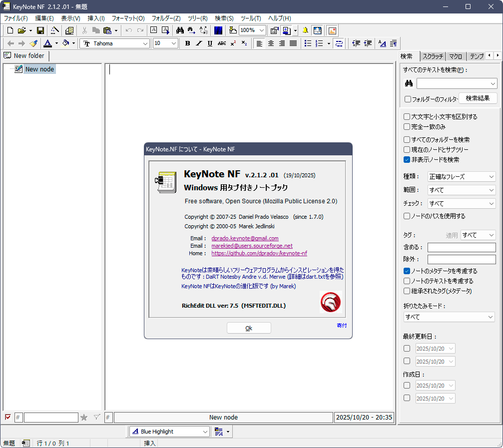
Task: Check 現在のノードとサブツリー
Action: point(407,149)
